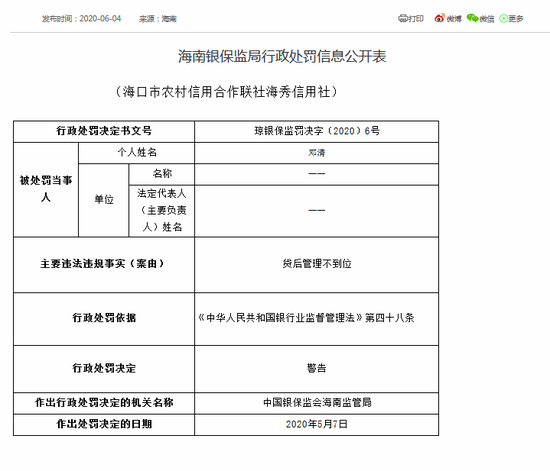Click 《中华人民共和国银行业监督管理法》第四十八条 text
The image size is (550, 471).
(306, 318)
